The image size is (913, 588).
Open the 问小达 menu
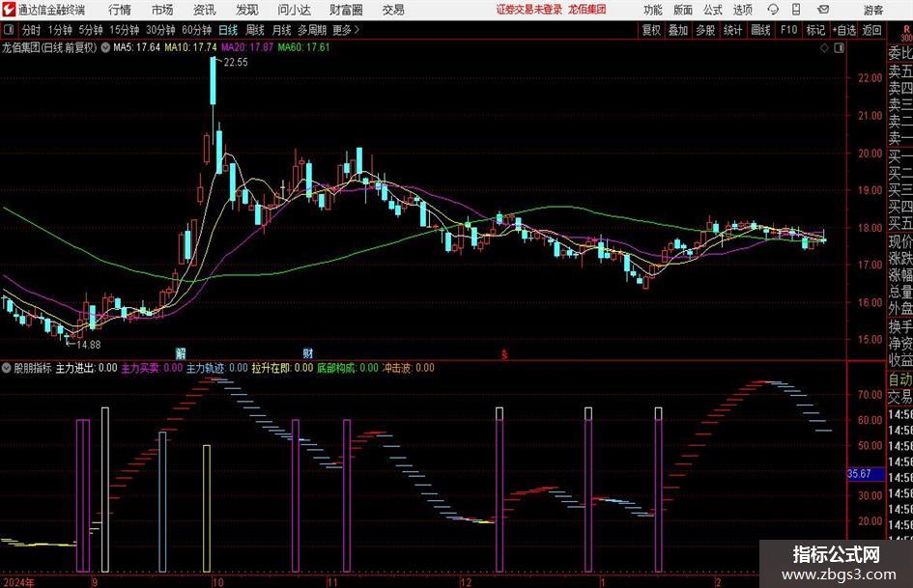294,10
